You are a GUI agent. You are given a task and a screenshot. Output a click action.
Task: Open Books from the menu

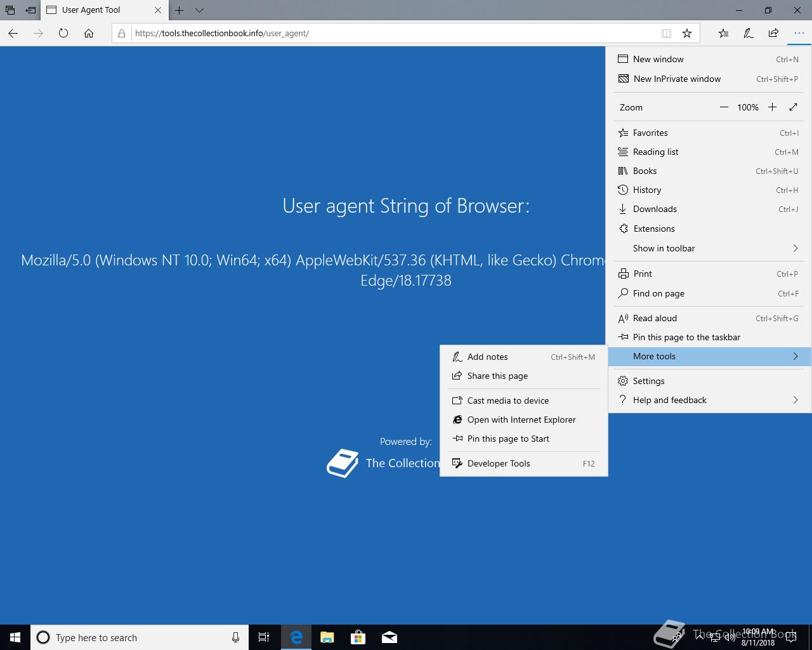tap(708, 171)
